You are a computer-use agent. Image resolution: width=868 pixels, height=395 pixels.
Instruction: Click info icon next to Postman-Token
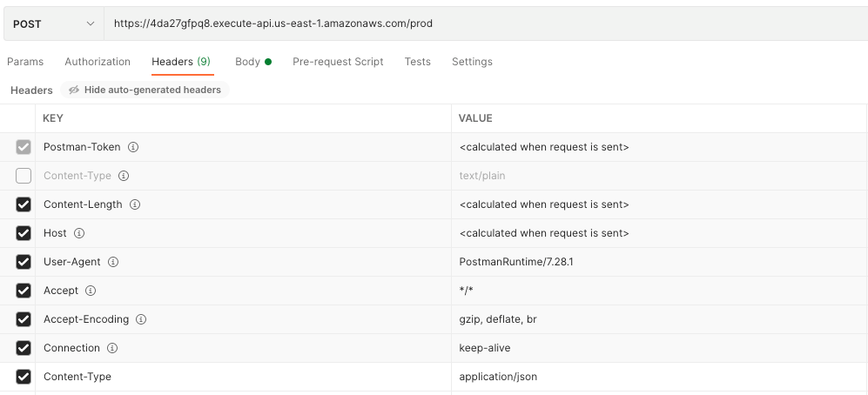pyautogui.click(x=133, y=147)
